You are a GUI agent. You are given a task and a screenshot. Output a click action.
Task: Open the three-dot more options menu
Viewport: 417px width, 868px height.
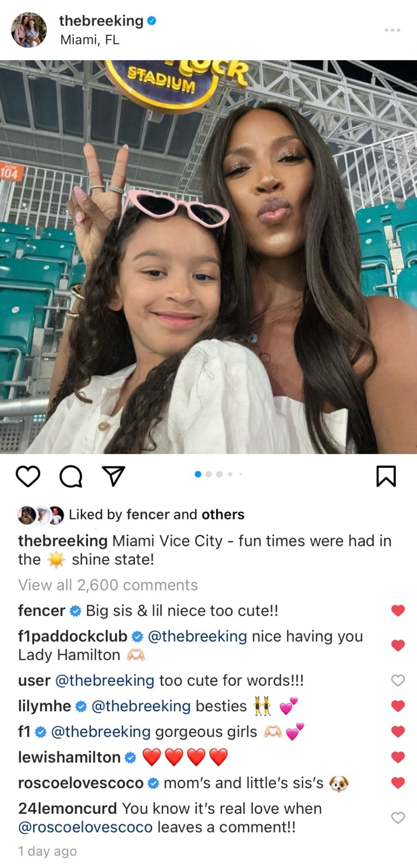point(392,30)
